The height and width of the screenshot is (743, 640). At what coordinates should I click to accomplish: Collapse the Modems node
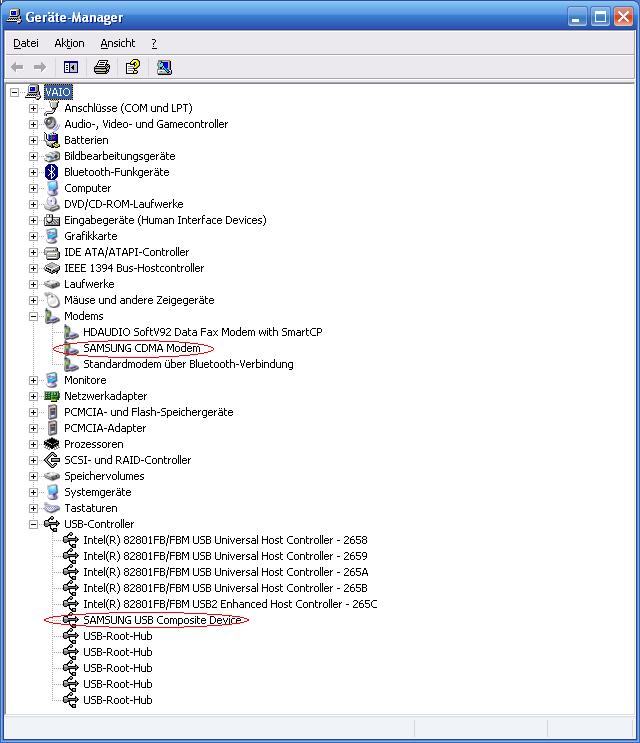[x=33, y=316]
